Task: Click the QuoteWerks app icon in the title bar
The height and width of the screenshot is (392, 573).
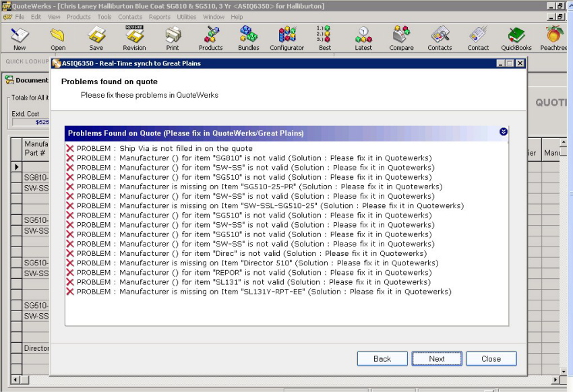Action: (6, 6)
